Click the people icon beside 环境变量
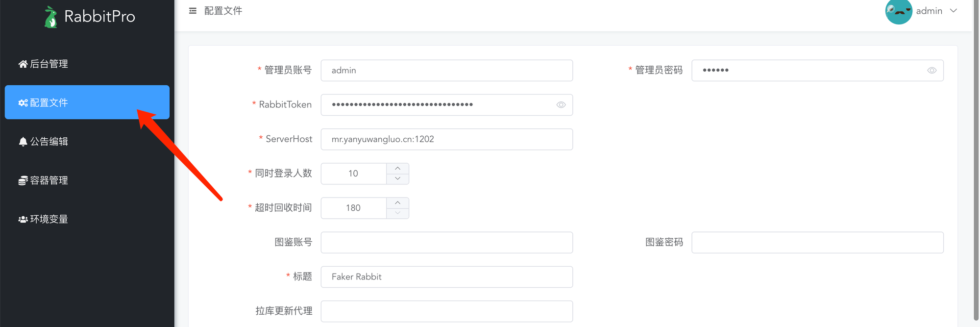The height and width of the screenshot is (327, 980). point(22,219)
